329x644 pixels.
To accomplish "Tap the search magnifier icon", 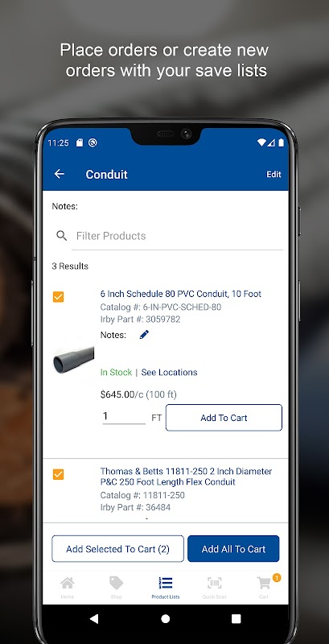I will [61, 236].
